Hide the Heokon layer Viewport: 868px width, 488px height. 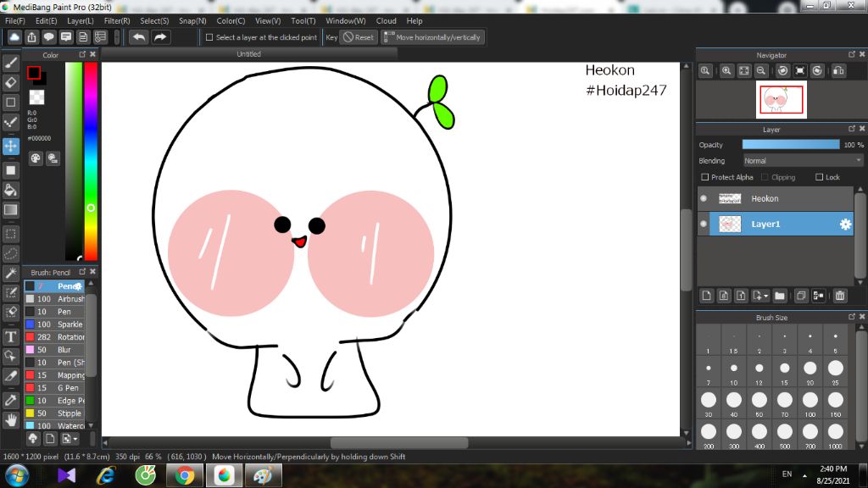(x=704, y=198)
